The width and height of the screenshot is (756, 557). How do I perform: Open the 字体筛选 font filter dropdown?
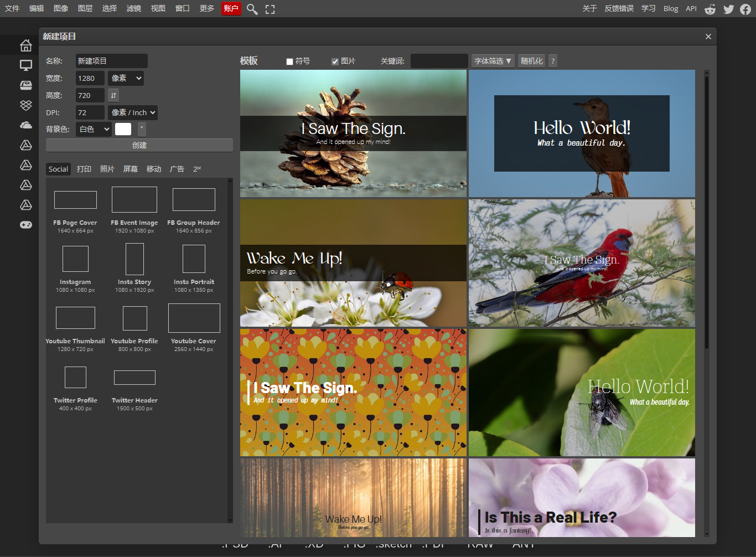pos(493,61)
